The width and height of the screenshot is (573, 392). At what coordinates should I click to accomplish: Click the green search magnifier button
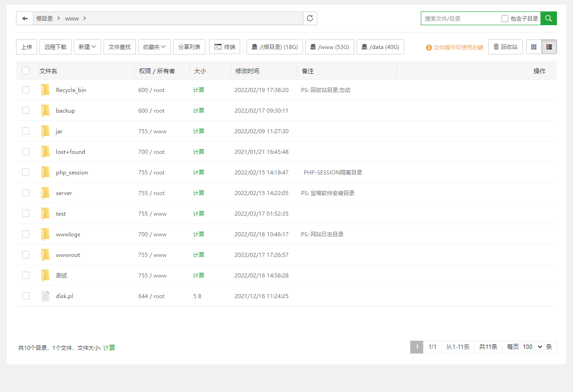(548, 18)
